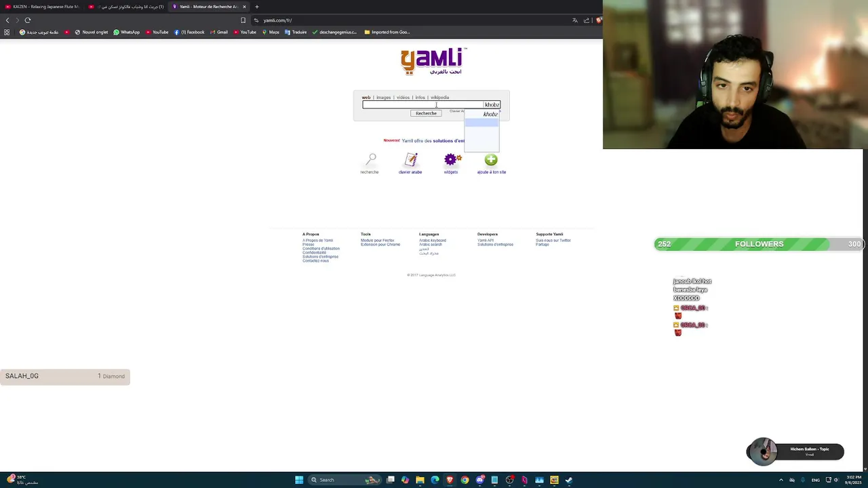Screen dimensions: 868x488
Task: Click the Recherche button
Action: 426,113
